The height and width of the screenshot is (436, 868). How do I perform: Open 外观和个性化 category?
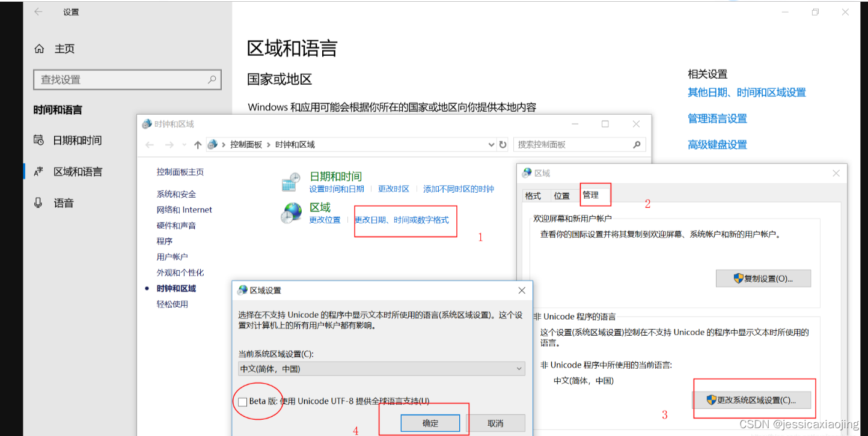[180, 273]
